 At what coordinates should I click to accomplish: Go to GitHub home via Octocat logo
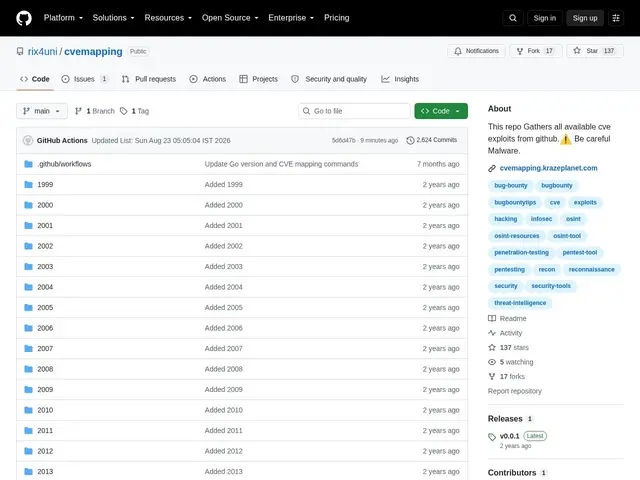(x=24, y=18)
